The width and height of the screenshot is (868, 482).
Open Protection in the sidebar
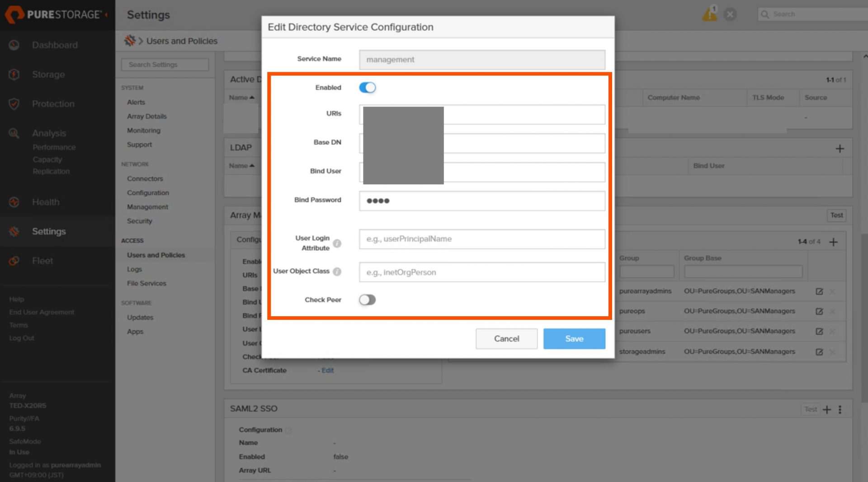point(53,104)
